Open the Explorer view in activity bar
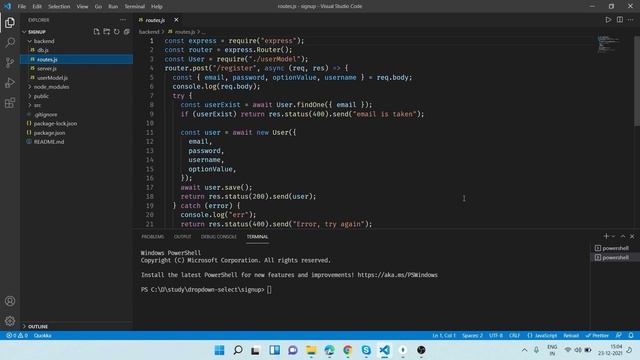This screenshot has width=640, height=360. click(x=10, y=22)
